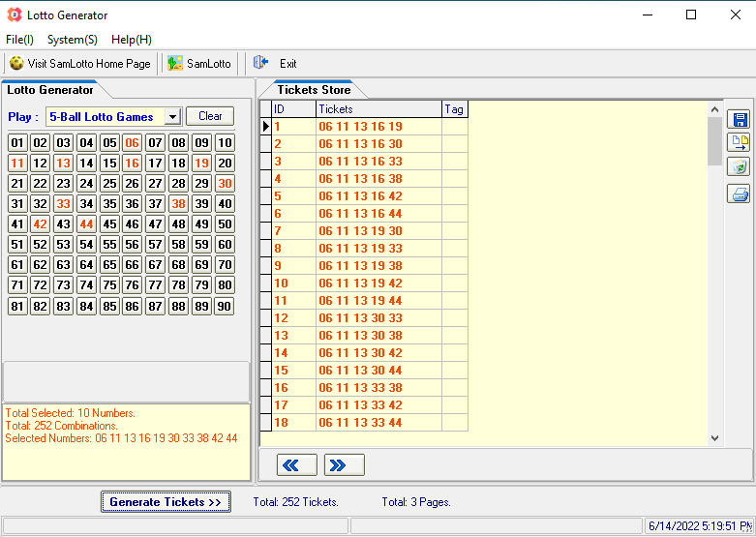The width and height of the screenshot is (756, 537).
Task: Deselect number 16 ball
Action: (x=132, y=163)
